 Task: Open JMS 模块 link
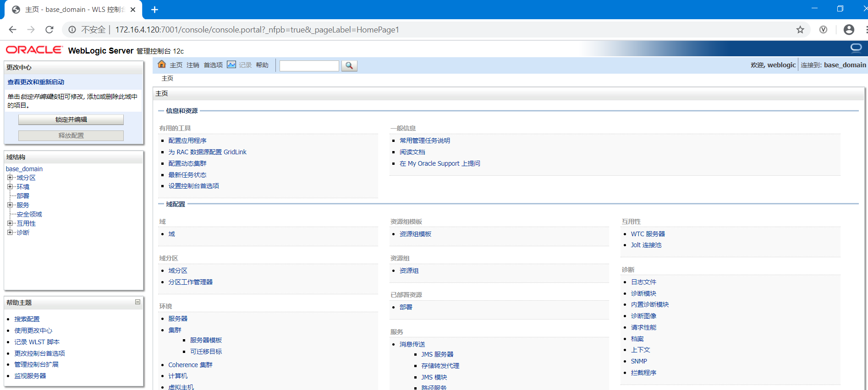(434, 377)
